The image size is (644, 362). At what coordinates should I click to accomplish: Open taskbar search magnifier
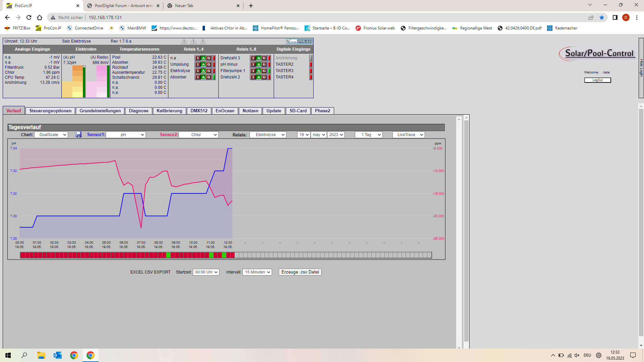(24, 355)
